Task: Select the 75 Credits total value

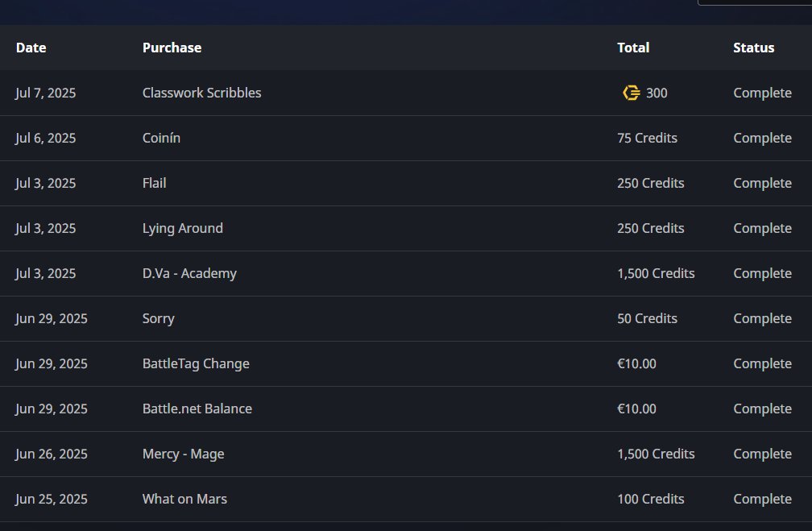Action: coord(647,138)
